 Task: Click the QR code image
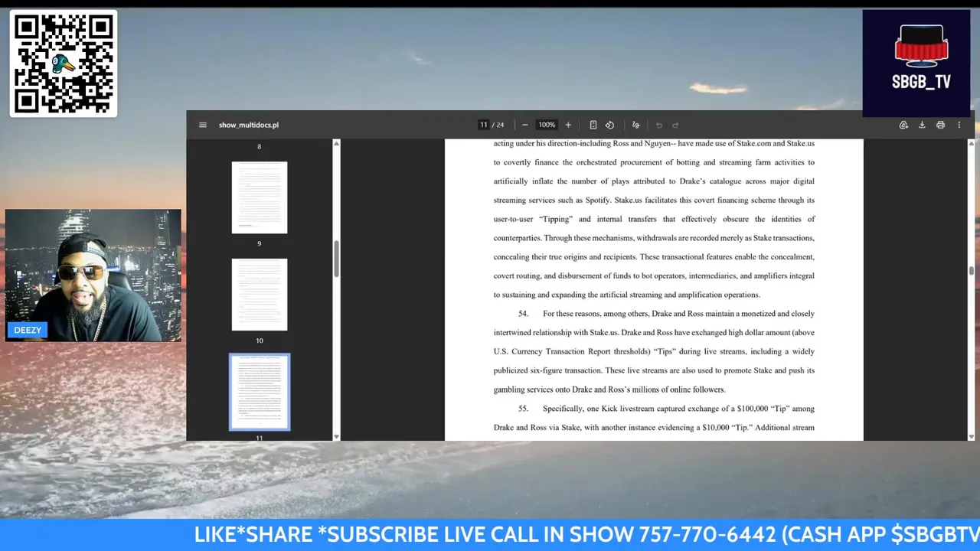tap(64, 64)
